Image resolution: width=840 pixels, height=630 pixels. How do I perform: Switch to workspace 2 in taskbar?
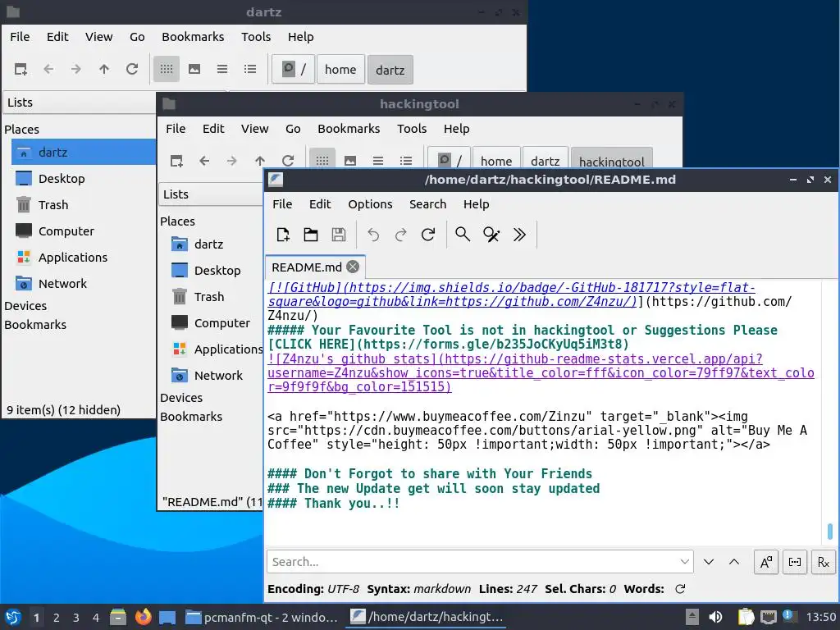(57, 618)
